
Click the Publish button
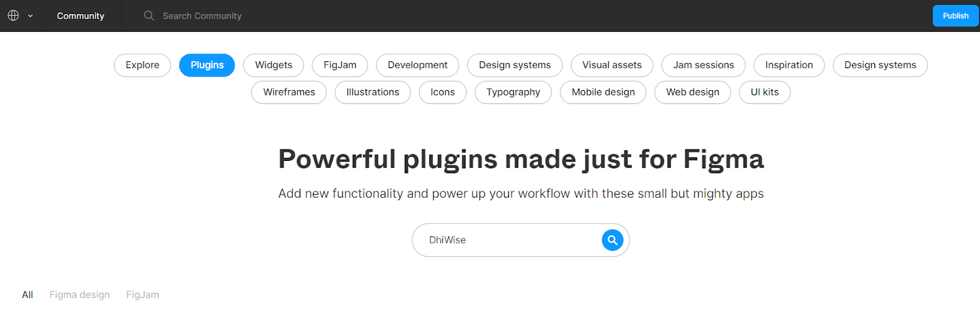coord(956,16)
